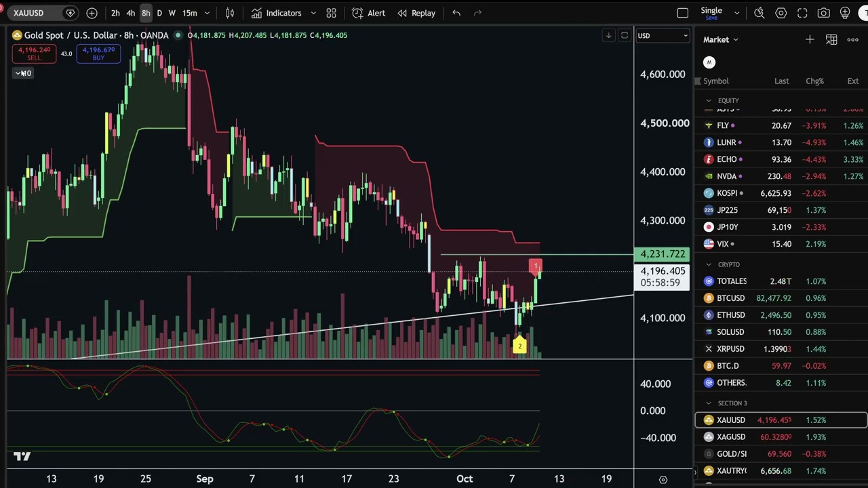Undo the last chart action
The height and width of the screenshot is (488, 868).
[456, 13]
